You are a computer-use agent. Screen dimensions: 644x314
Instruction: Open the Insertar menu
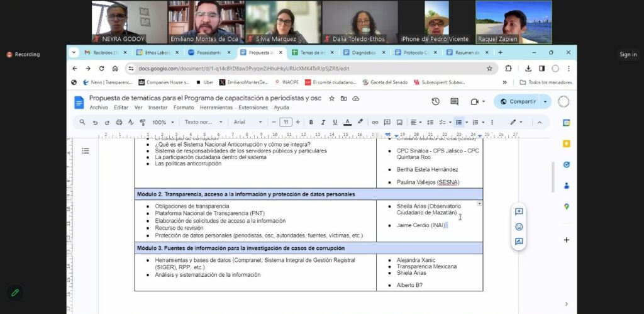158,108
